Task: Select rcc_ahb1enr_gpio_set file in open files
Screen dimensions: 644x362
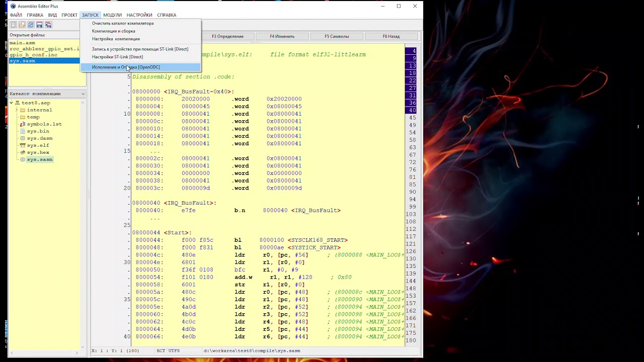Action: pos(44,49)
